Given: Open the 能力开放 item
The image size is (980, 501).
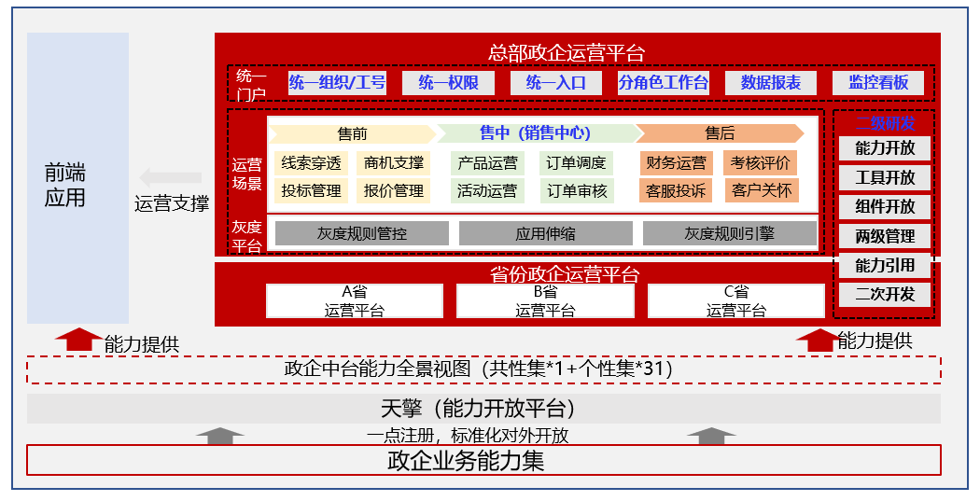Looking at the screenshot, I should [x=885, y=148].
